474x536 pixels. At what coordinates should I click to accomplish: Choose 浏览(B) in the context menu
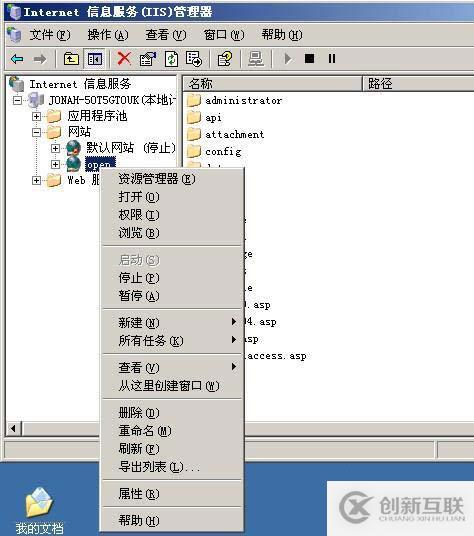(x=173, y=233)
